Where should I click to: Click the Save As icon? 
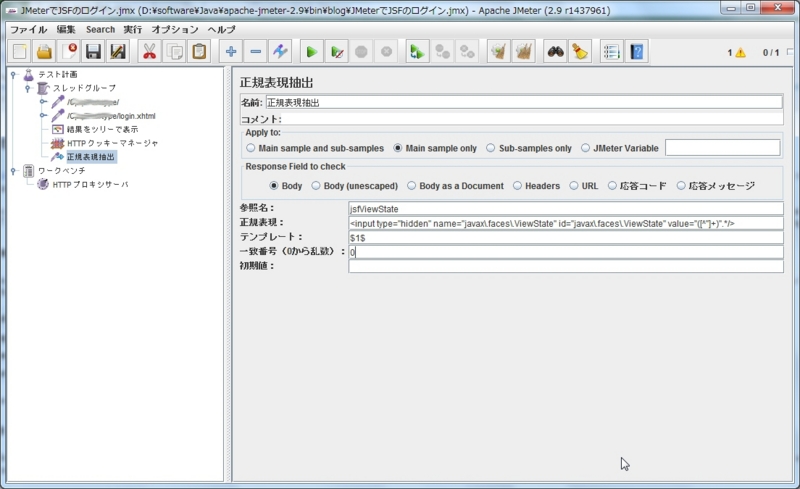tap(118, 52)
